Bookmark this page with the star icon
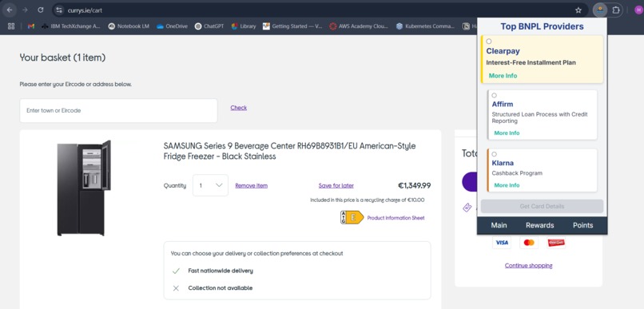 578,10
